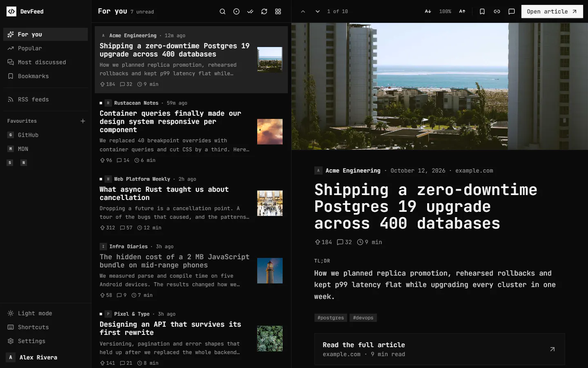Select GitHub favourite
Image resolution: width=588 pixels, height=368 pixels.
tap(45, 135)
